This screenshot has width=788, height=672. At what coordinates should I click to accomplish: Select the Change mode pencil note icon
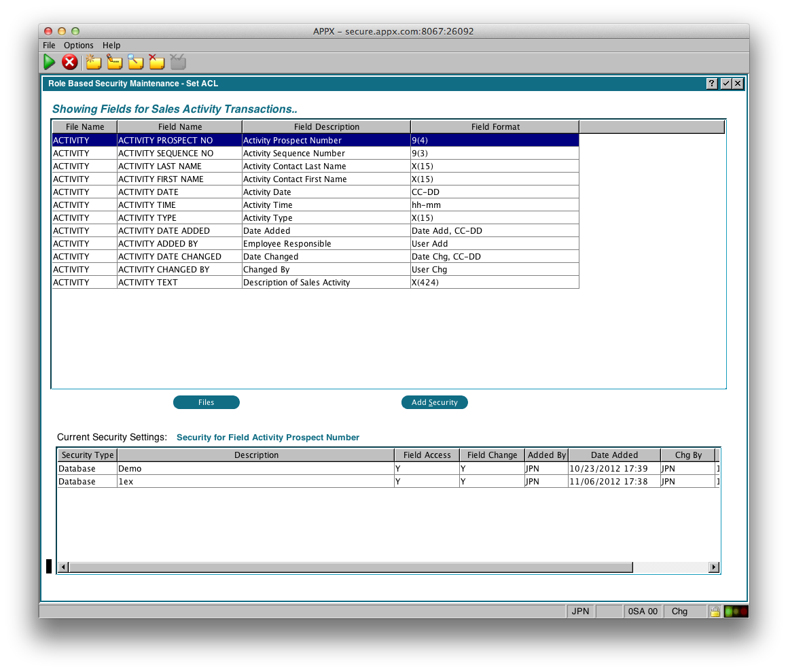[x=114, y=63]
